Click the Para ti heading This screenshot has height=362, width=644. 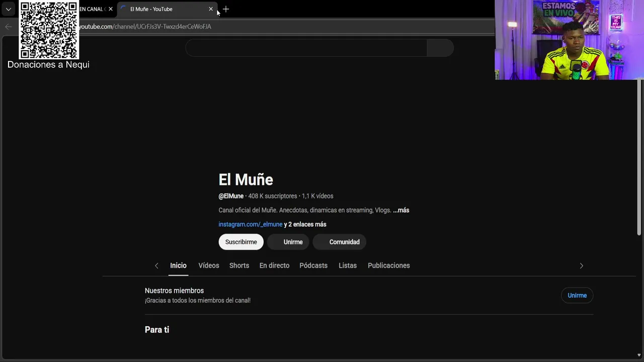click(157, 330)
